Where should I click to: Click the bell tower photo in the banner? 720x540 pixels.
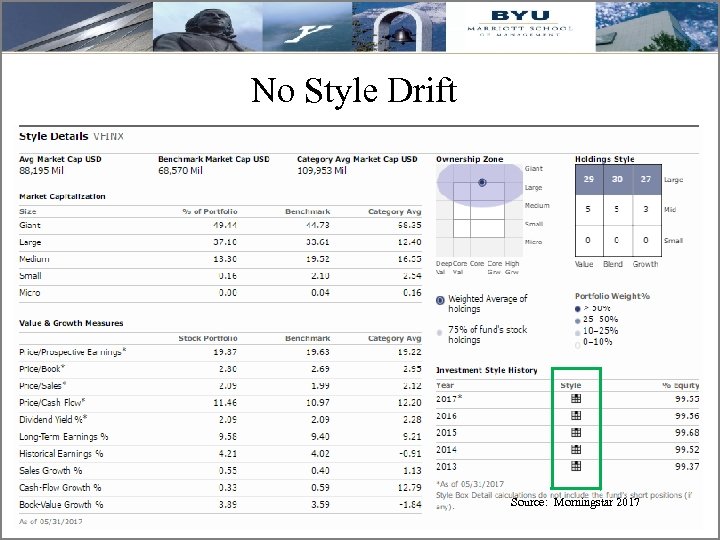399,27
